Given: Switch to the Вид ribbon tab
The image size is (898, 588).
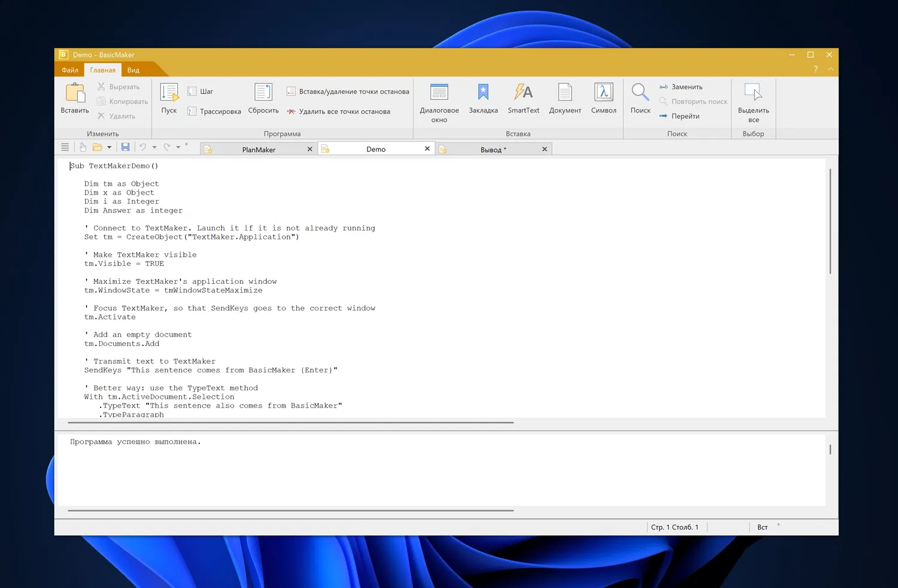Looking at the screenshot, I should coord(133,70).
